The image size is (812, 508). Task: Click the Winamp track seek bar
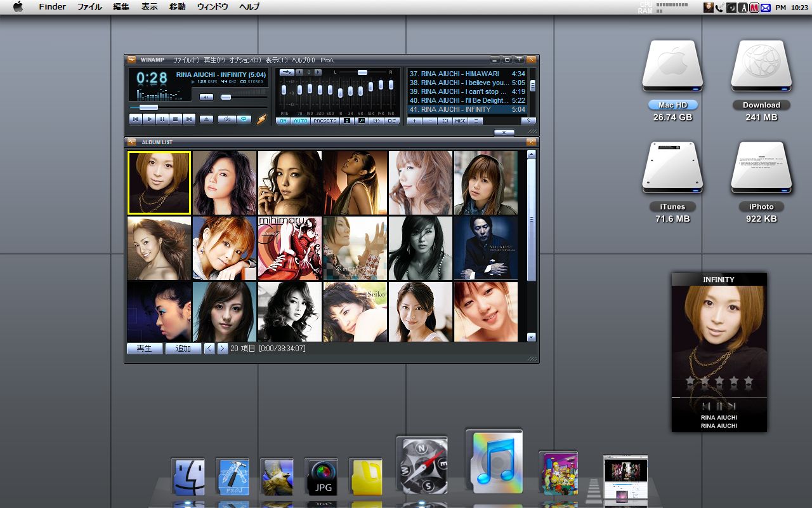pyautogui.click(x=198, y=107)
